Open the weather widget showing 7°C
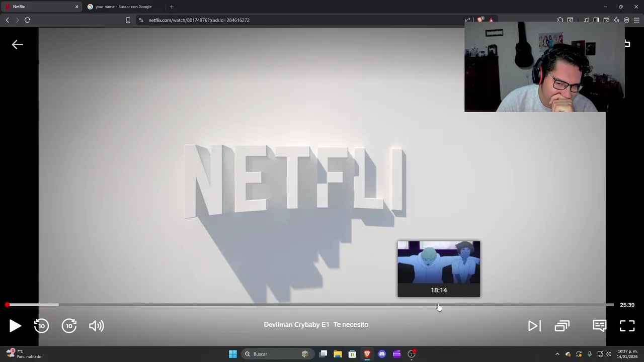 tap(24, 354)
